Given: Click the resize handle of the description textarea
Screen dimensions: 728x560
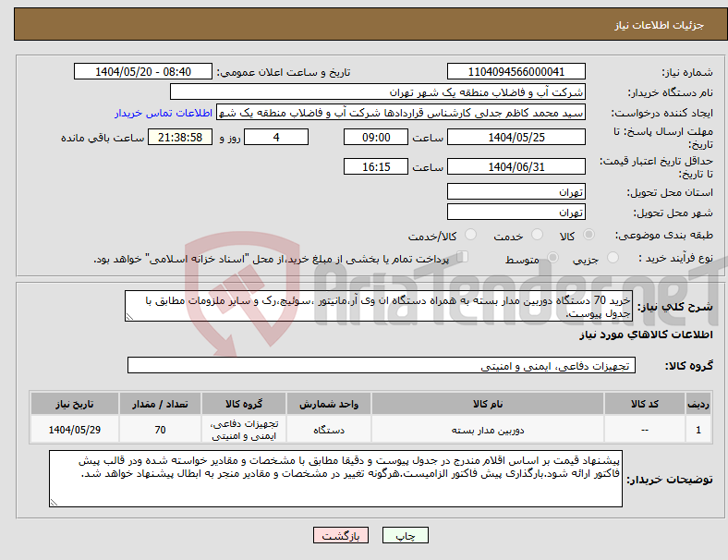Looking at the screenshot, I should click(129, 317).
